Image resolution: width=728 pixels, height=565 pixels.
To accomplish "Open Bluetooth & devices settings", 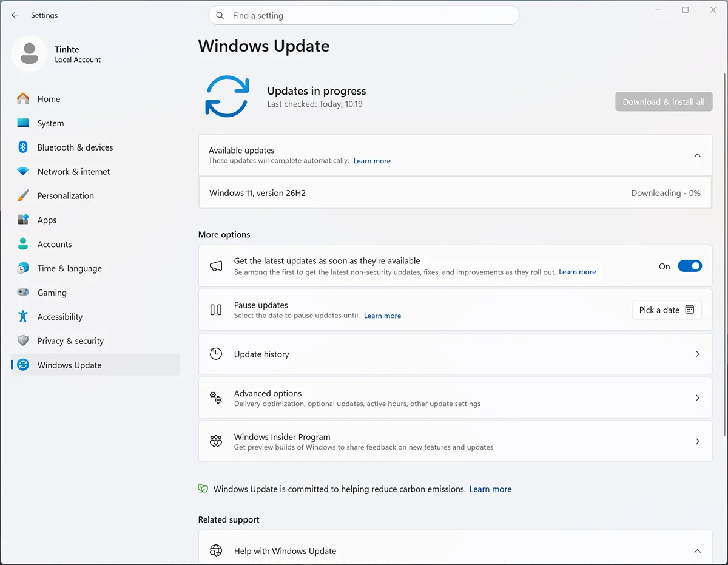I will pos(95,147).
